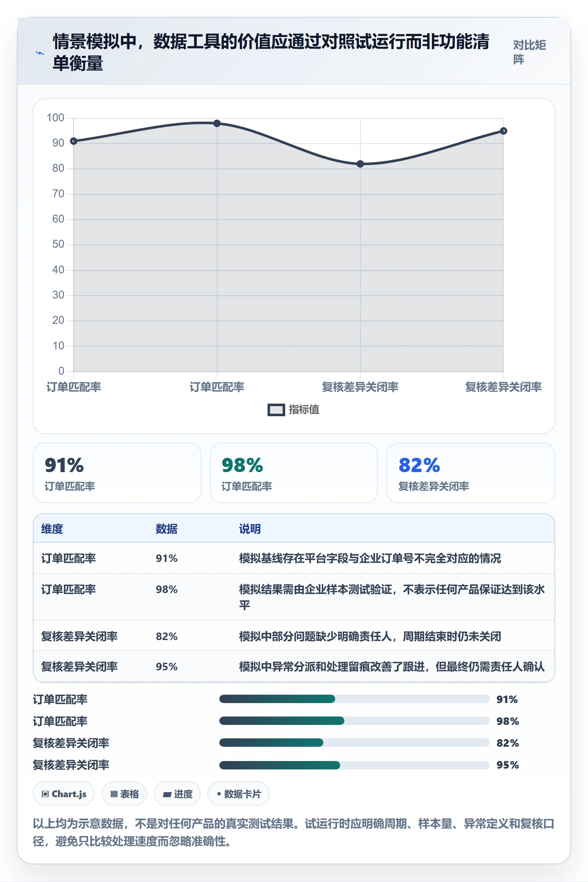Image resolution: width=588 pixels, height=882 pixels.
Task: Click the diamond icon in 数据卡片 chip
Action: click(x=219, y=794)
